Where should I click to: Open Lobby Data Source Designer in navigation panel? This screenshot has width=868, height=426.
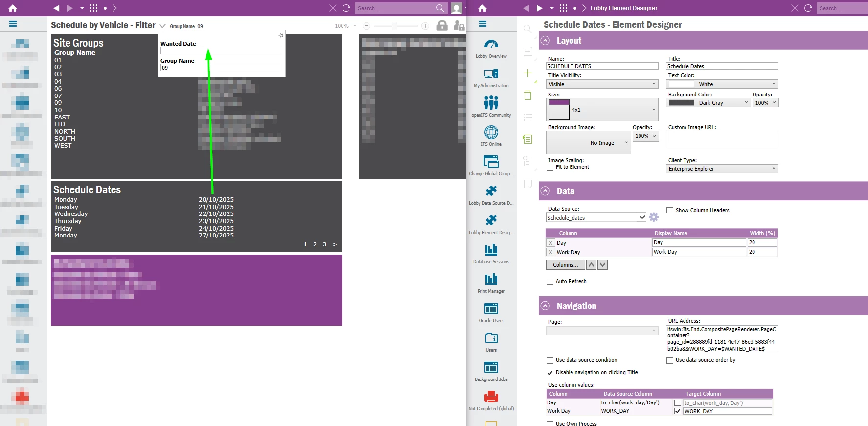tap(491, 194)
